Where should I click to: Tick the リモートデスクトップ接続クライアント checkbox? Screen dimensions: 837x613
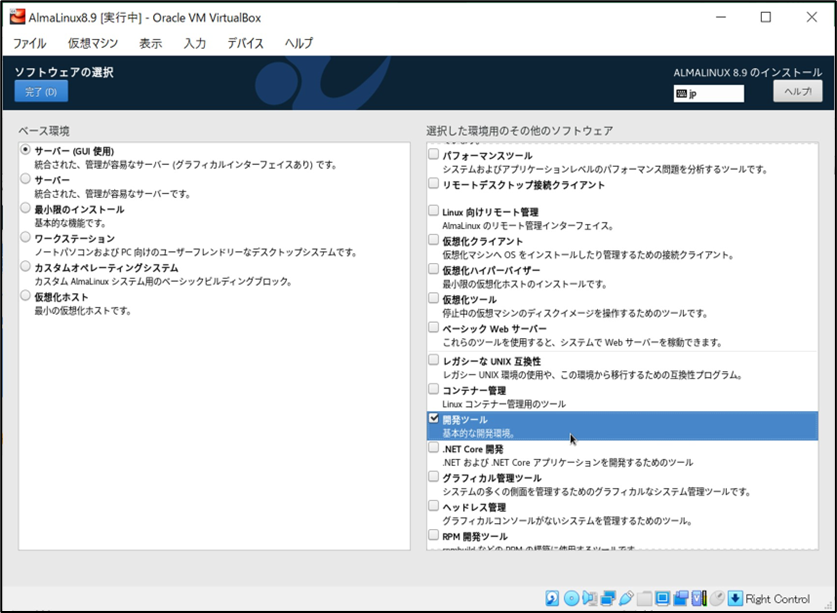433,184
